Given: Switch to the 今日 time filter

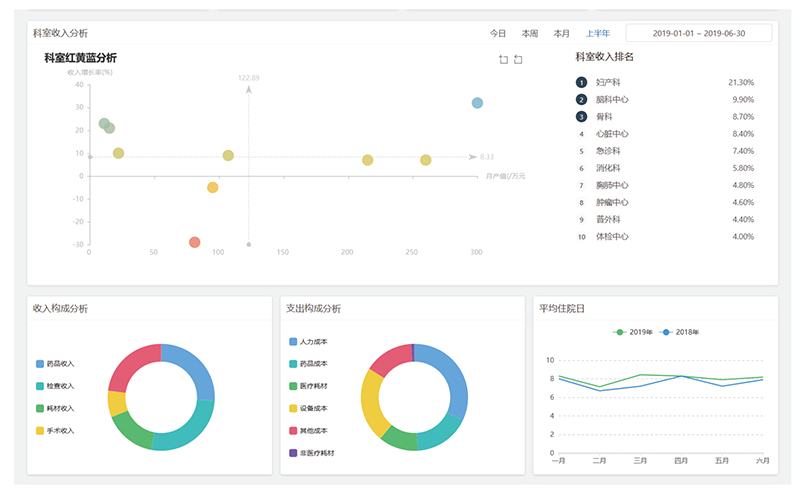Looking at the screenshot, I should pyautogui.click(x=498, y=34).
